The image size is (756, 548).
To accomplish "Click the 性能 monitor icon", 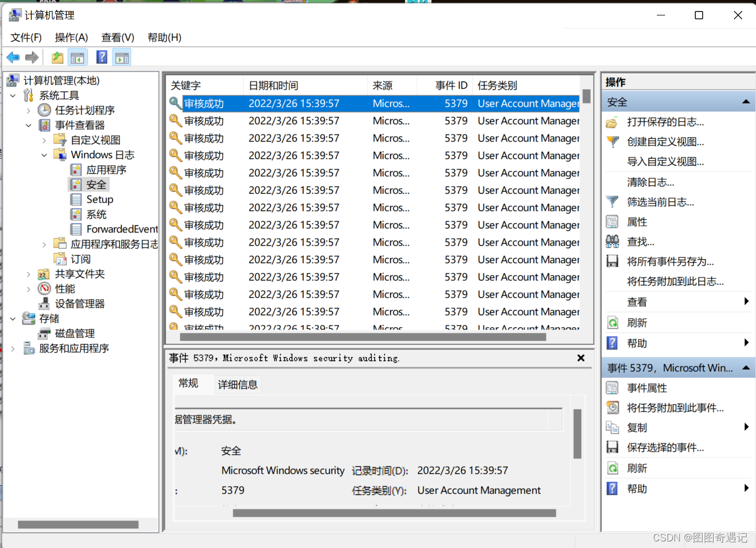I will 45,289.
